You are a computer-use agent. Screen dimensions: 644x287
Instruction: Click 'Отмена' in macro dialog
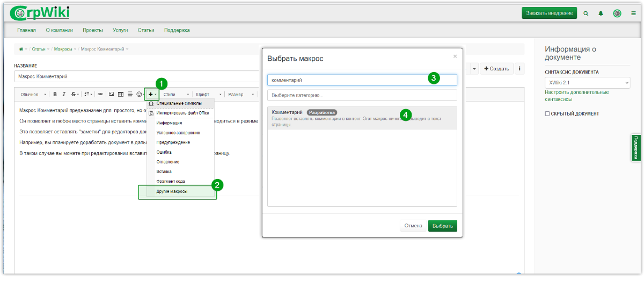coord(413,226)
